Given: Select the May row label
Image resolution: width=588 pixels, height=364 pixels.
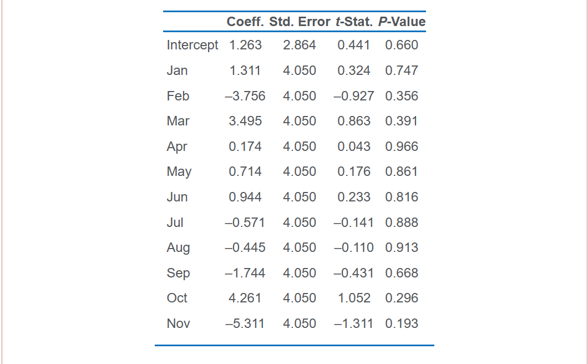Looking at the screenshot, I should (179, 172).
